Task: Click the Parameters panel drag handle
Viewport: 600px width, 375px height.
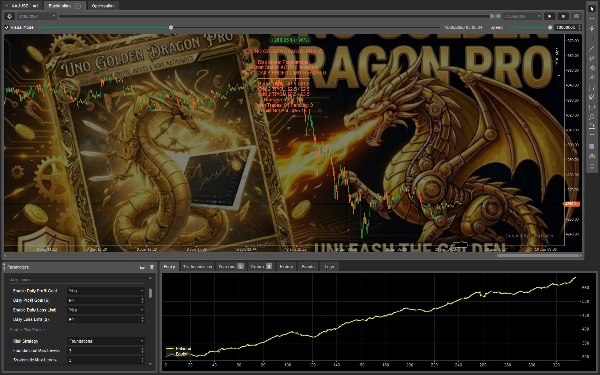Action: tap(4, 267)
